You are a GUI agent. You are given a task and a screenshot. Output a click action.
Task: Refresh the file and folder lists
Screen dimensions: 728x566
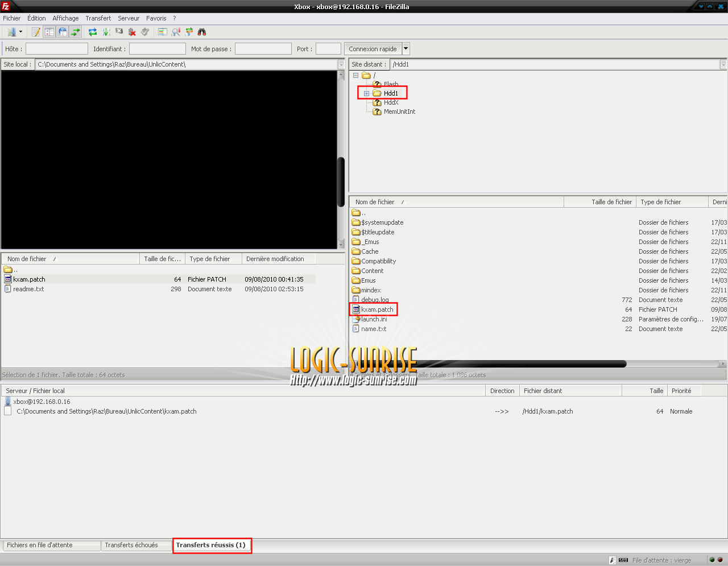point(93,32)
